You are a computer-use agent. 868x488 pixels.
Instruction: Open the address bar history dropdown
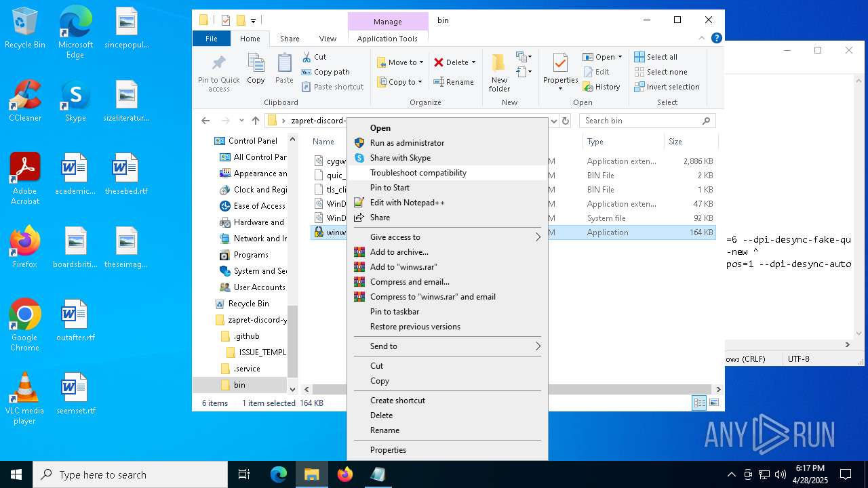pyautogui.click(x=554, y=121)
